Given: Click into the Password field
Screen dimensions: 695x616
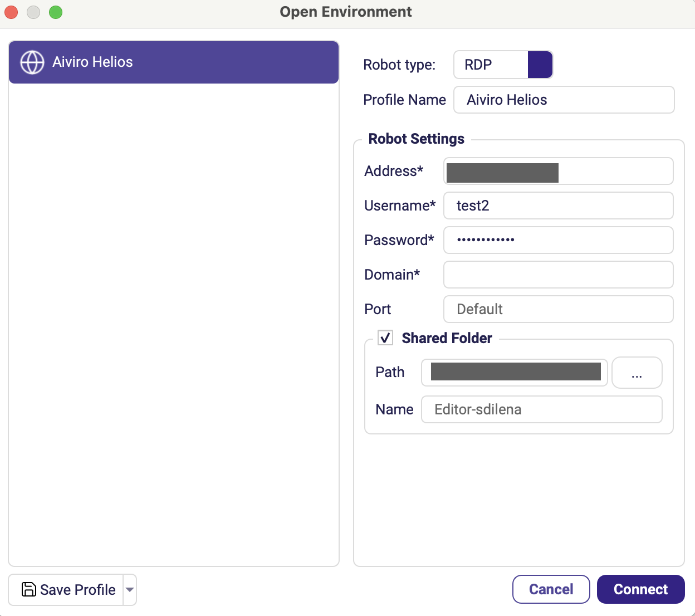Looking at the screenshot, I should 559,240.
